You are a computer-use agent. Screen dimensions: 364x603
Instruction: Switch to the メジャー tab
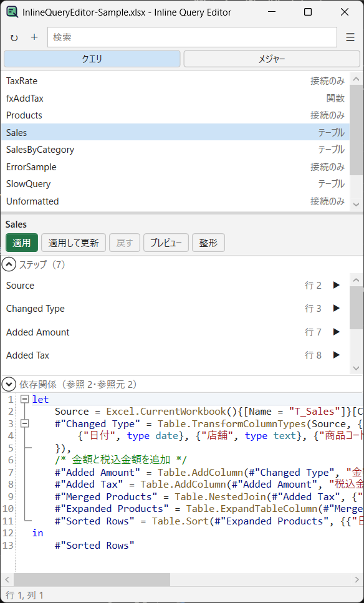coord(272,59)
